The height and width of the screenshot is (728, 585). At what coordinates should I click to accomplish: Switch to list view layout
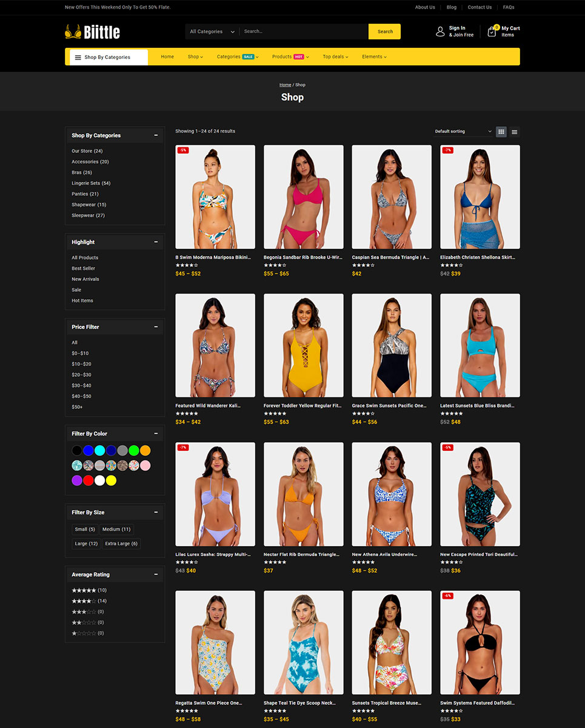pos(514,132)
